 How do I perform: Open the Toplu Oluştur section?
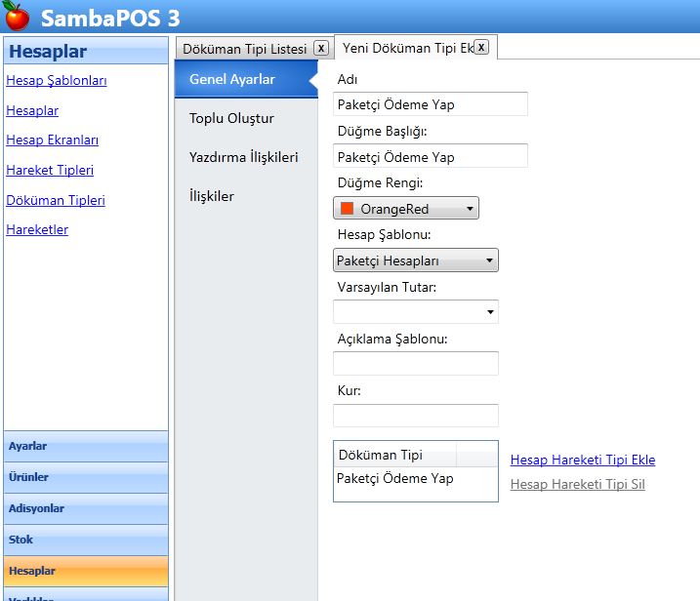(231, 118)
